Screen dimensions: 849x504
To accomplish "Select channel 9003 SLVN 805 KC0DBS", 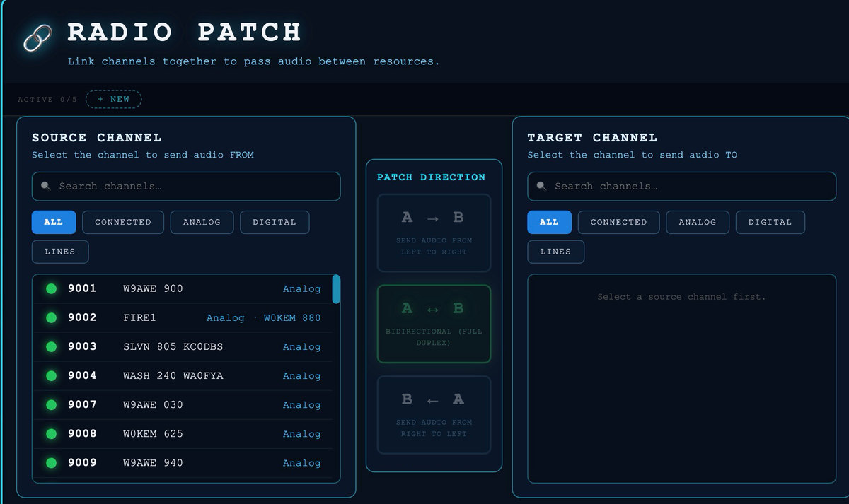I will click(183, 347).
